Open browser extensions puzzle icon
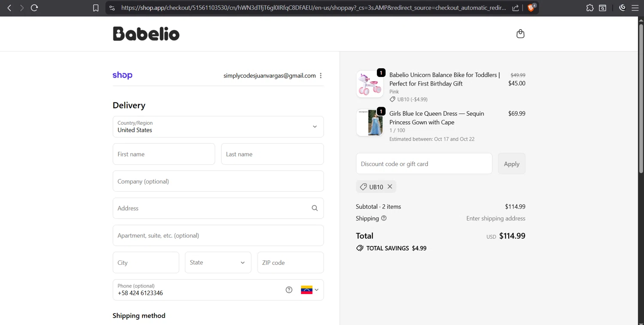Viewport: 644px width, 325px height. (x=590, y=8)
